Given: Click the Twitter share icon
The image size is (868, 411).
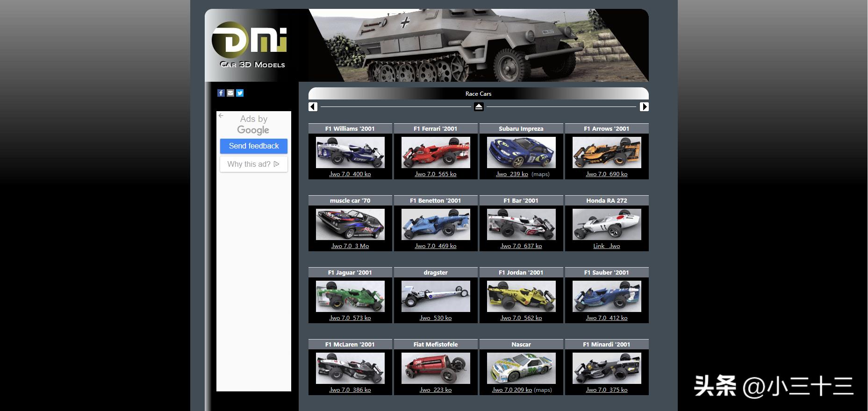Looking at the screenshot, I should (240, 93).
